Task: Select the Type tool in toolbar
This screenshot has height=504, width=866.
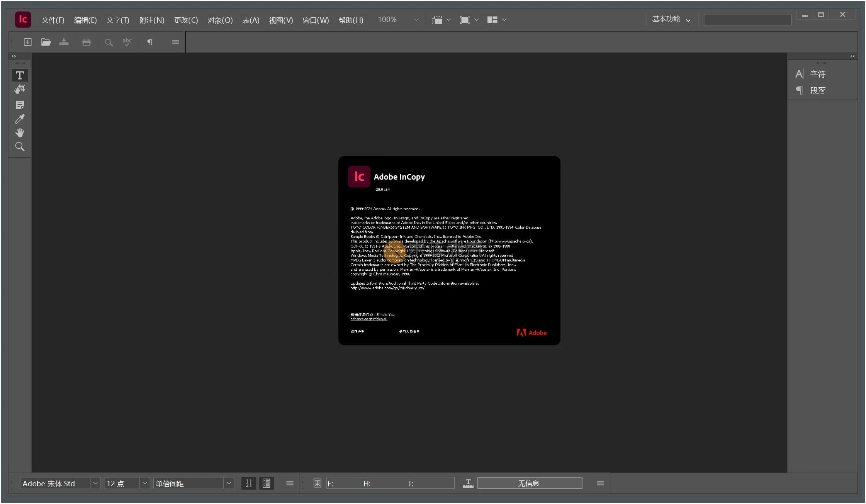Action: [x=19, y=75]
